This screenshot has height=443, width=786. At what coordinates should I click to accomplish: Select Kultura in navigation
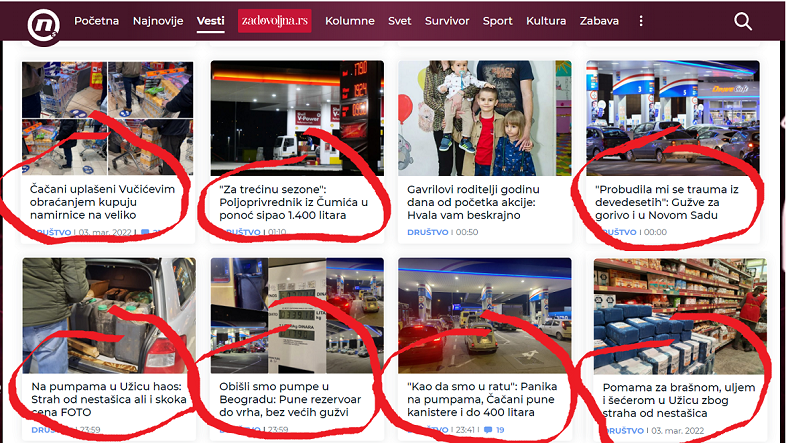546,21
